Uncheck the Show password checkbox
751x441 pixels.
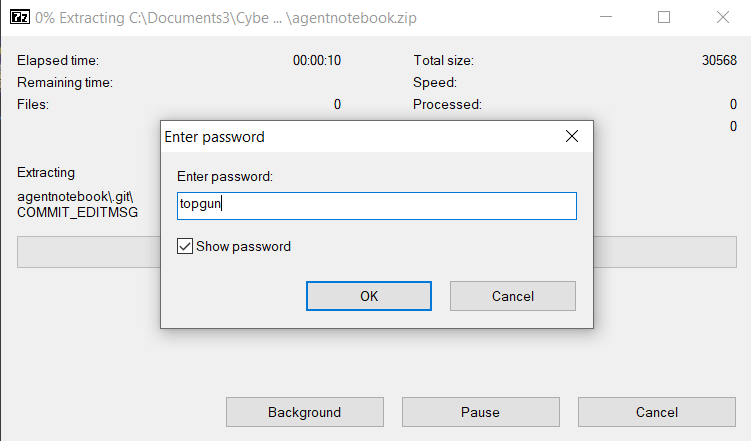point(184,246)
